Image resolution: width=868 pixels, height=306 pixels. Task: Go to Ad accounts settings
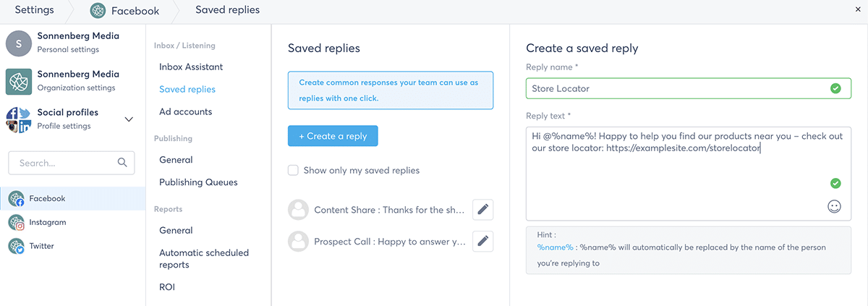tap(186, 111)
